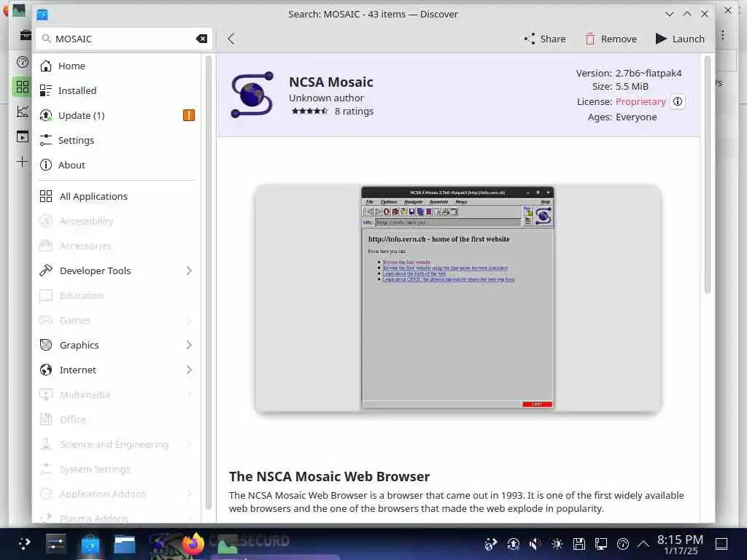Click the "Ages: Everyone" text
The height and width of the screenshot is (560, 747).
coord(622,117)
